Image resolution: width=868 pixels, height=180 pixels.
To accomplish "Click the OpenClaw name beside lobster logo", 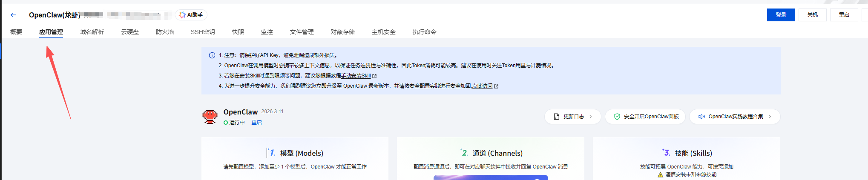I will [x=241, y=112].
